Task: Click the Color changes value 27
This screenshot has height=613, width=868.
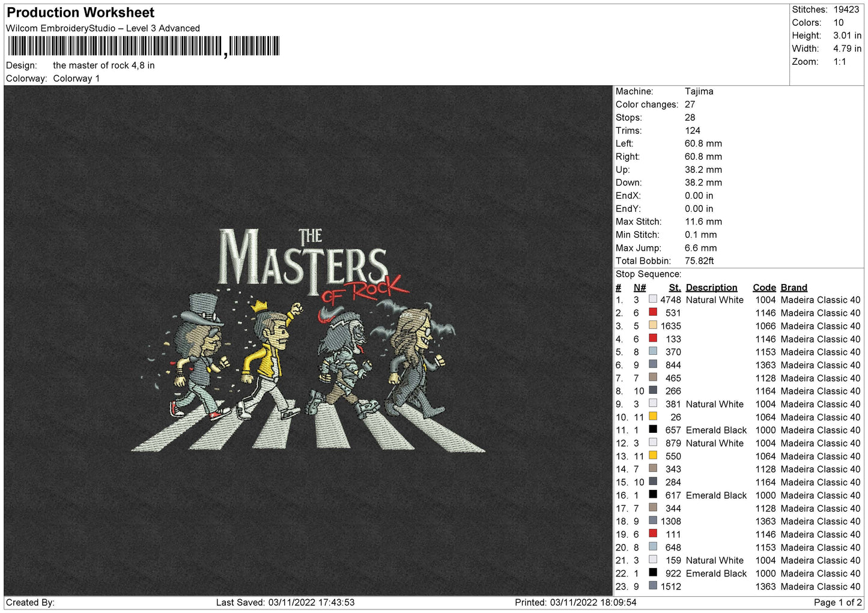Action: point(690,104)
